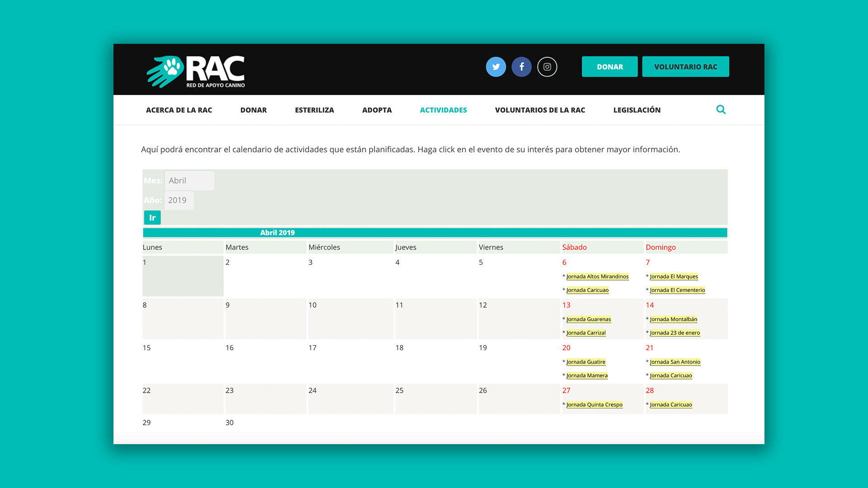868x488 pixels.
Task: Open Jornada 23 de enero event
Action: pyautogui.click(x=675, y=333)
